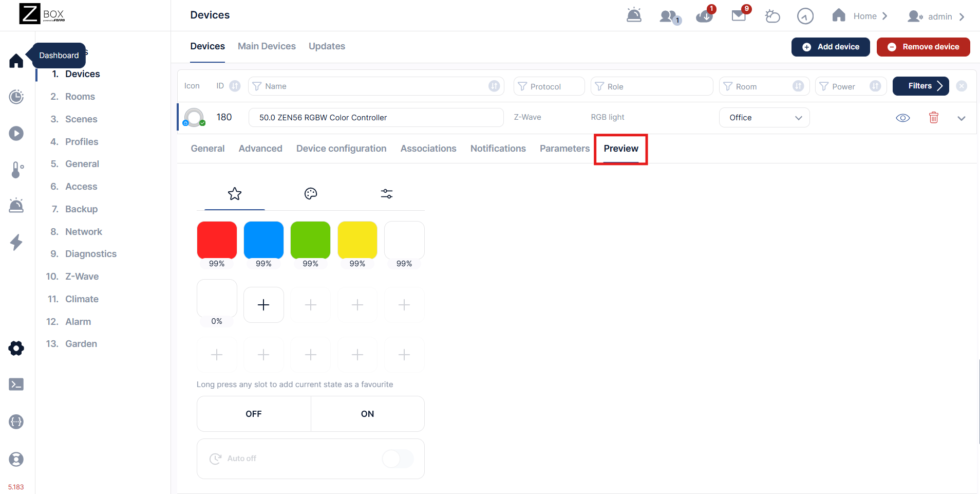The image size is (980, 494).
Task: Open the mail notifications envelope icon
Action: pyautogui.click(x=739, y=15)
